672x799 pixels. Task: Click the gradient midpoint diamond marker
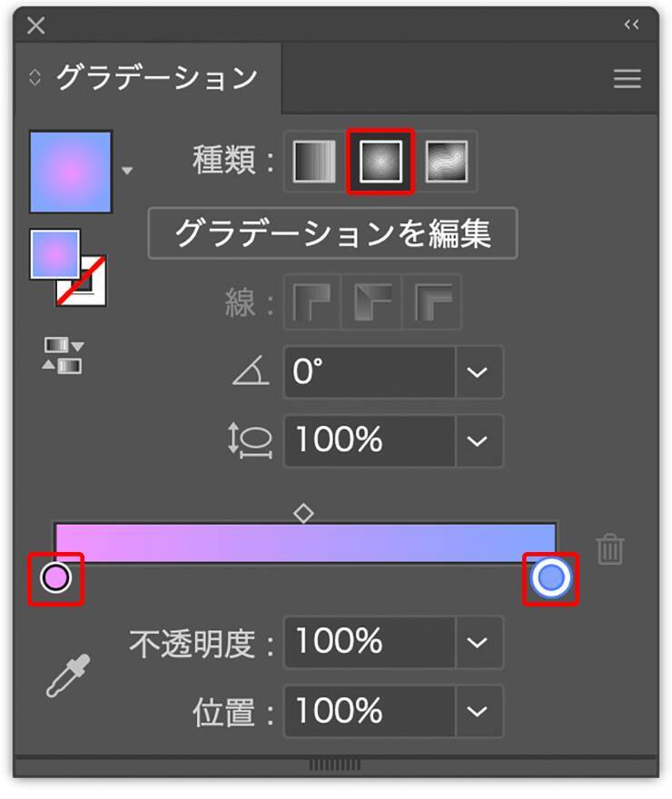(303, 514)
